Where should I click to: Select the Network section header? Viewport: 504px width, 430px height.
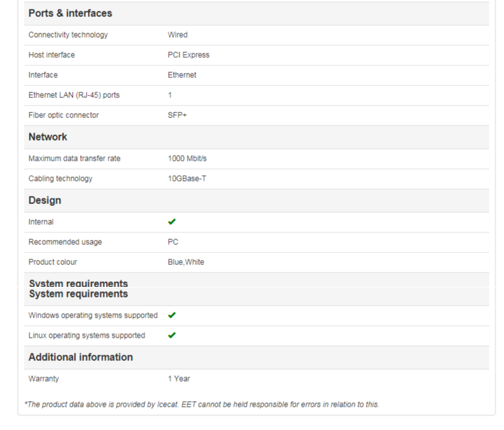48,137
